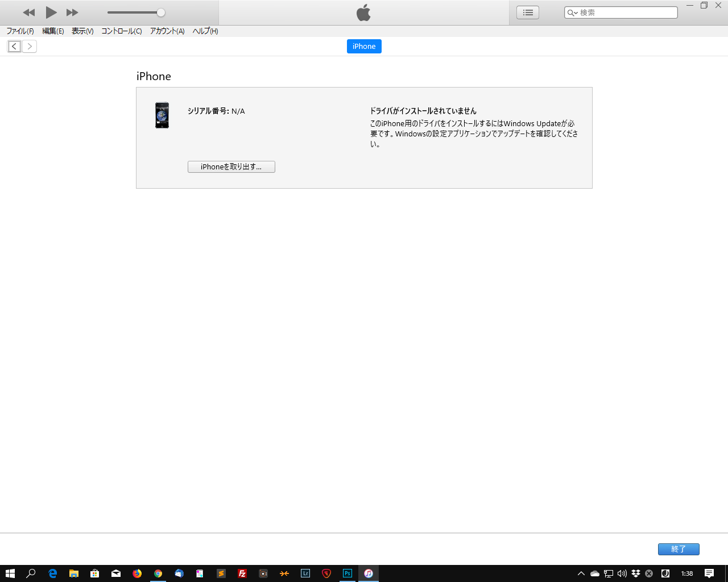728x582 pixels.
Task: Launch FileZilla from the taskbar
Action: (x=242, y=573)
